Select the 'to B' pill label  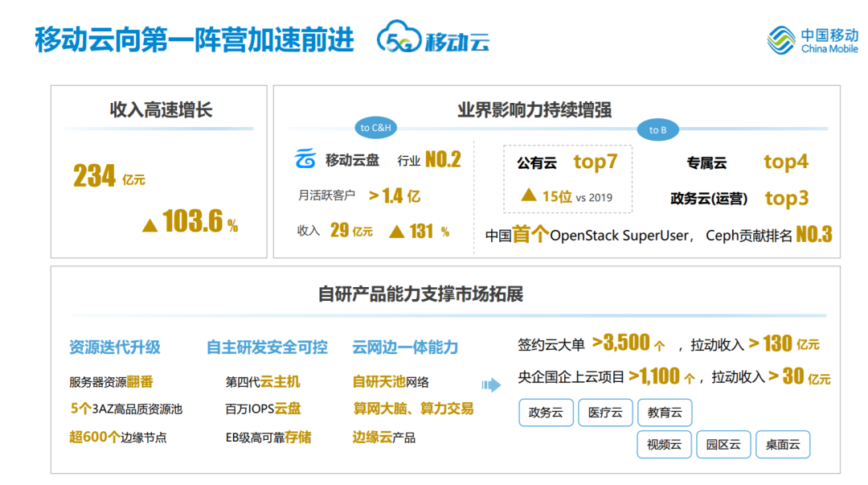[x=657, y=129]
